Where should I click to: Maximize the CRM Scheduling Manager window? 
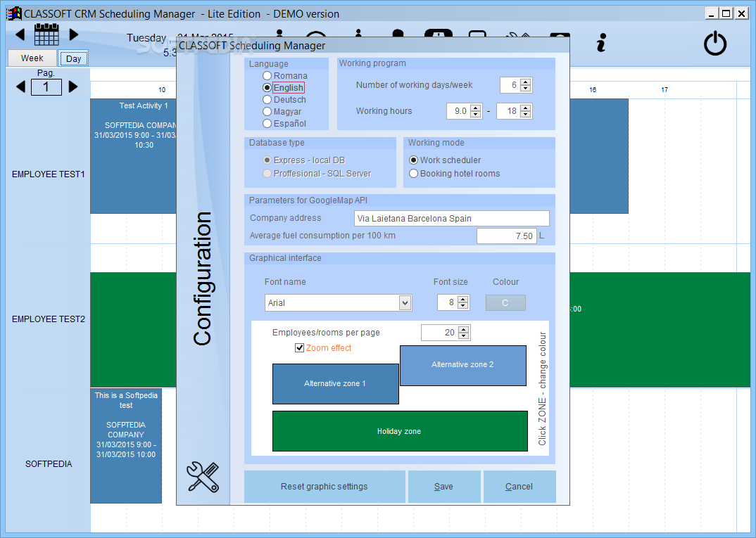(726, 13)
